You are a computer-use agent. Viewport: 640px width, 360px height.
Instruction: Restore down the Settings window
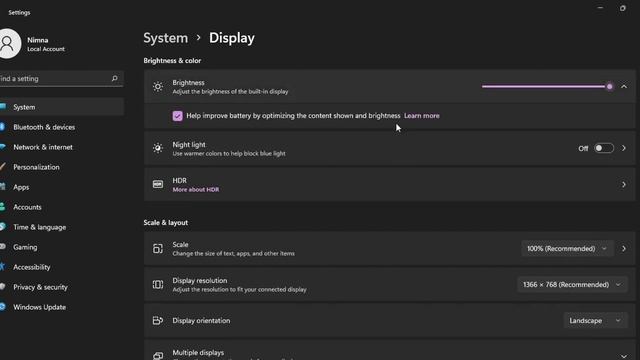click(x=622, y=8)
